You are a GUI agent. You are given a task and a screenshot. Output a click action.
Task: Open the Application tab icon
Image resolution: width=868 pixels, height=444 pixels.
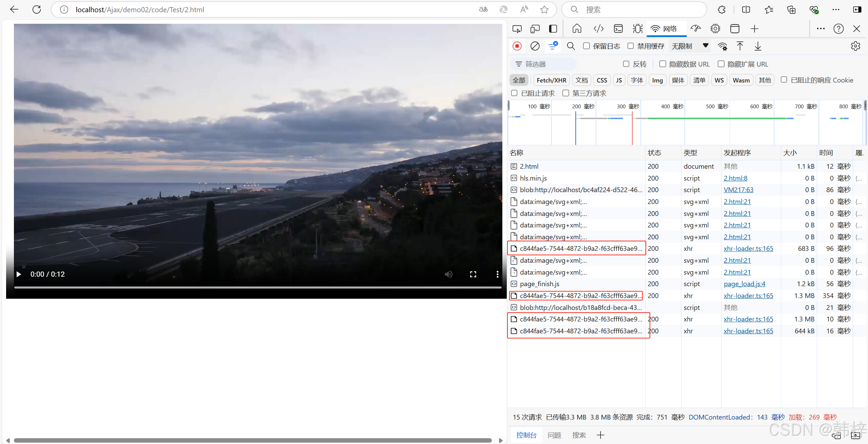[x=735, y=29]
